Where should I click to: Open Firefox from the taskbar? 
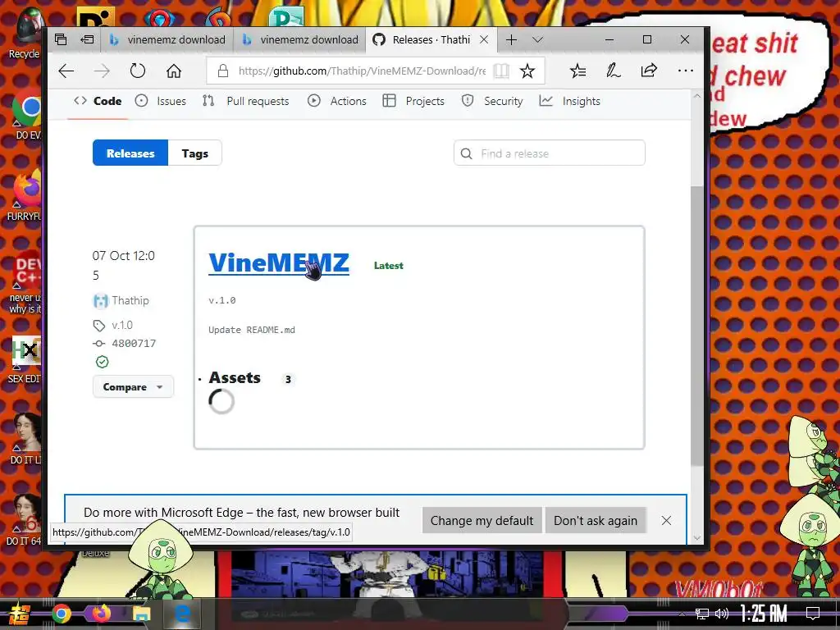point(101,614)
